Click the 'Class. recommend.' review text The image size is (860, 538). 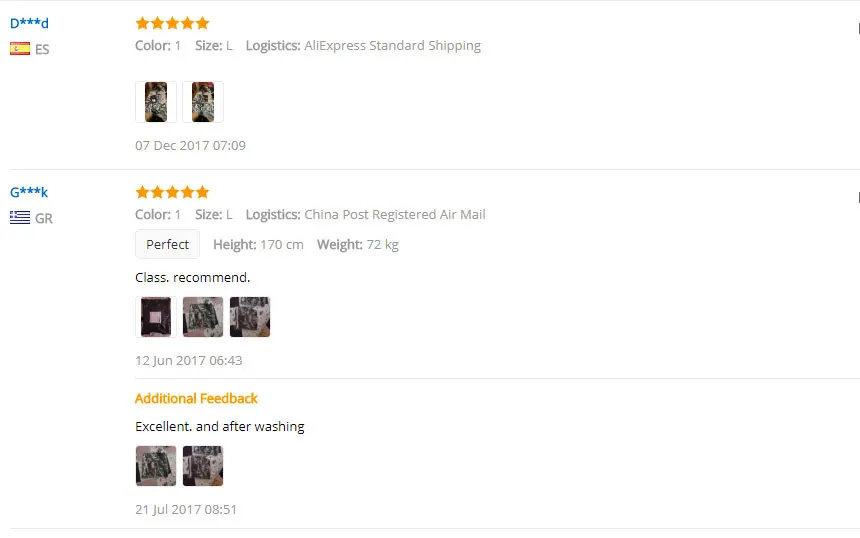click(x=193, y=278)
